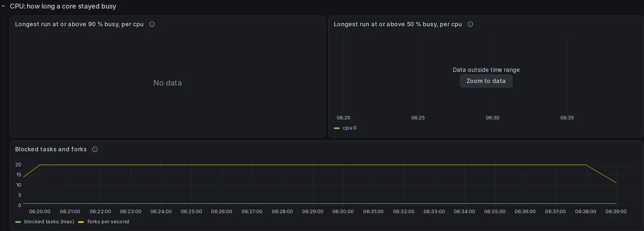Click the 06:30:00 x-axis label

click(x=343, y=212)
